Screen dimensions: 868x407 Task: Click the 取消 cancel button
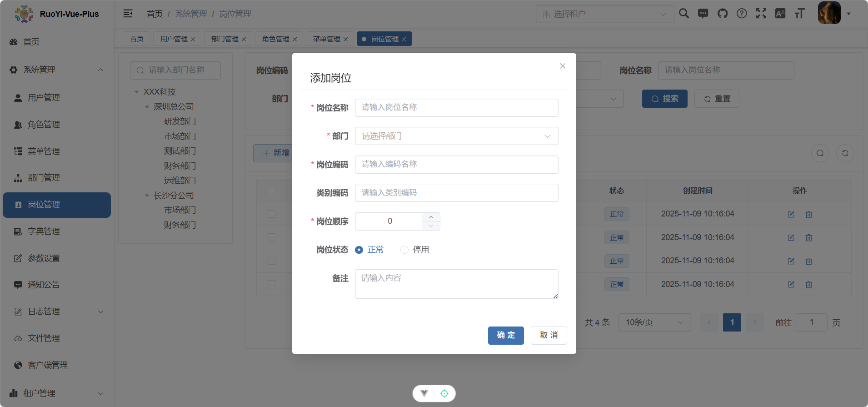pos(549,335)
